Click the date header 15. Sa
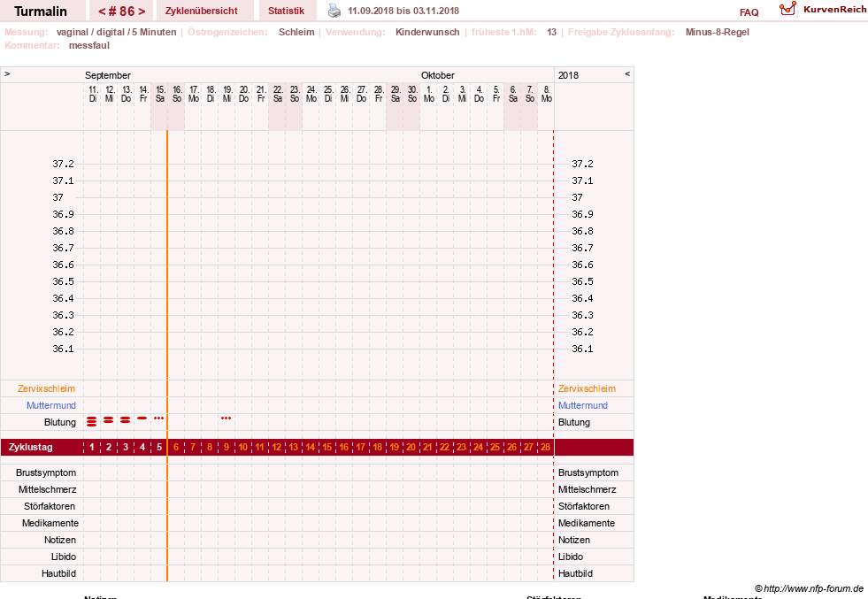This screenshot has height=599, width=868. pos(160,94)
